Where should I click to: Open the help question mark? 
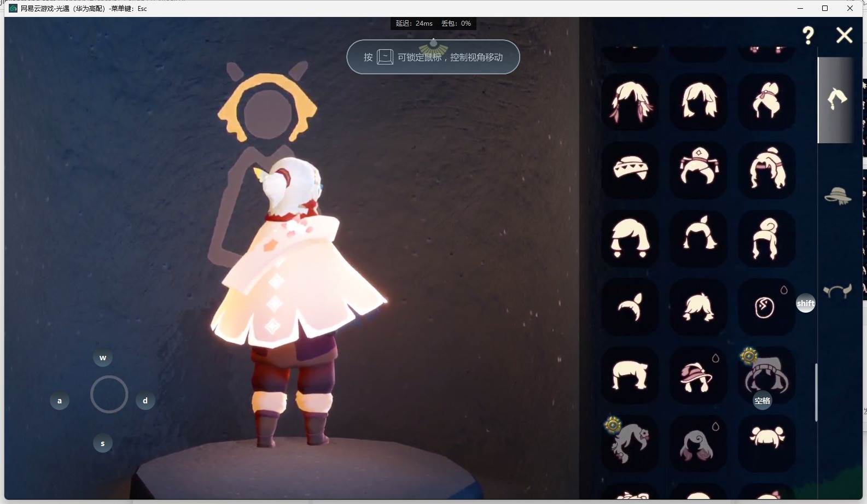[x=808, y=36]
